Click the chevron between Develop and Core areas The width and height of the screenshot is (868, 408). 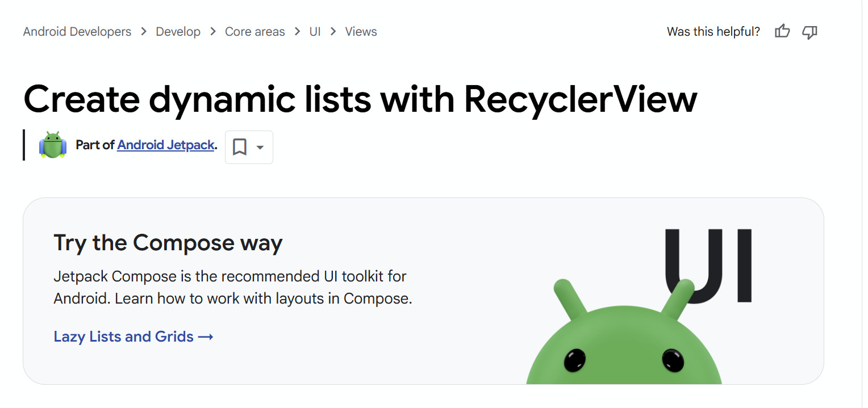point(213,32)
